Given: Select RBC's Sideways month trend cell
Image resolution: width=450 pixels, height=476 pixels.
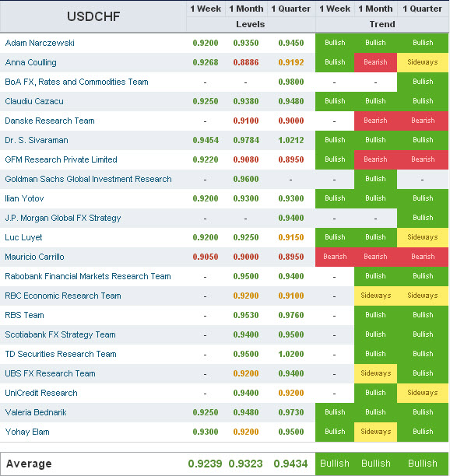Looking at the screenshot, I should pos(375,296).
